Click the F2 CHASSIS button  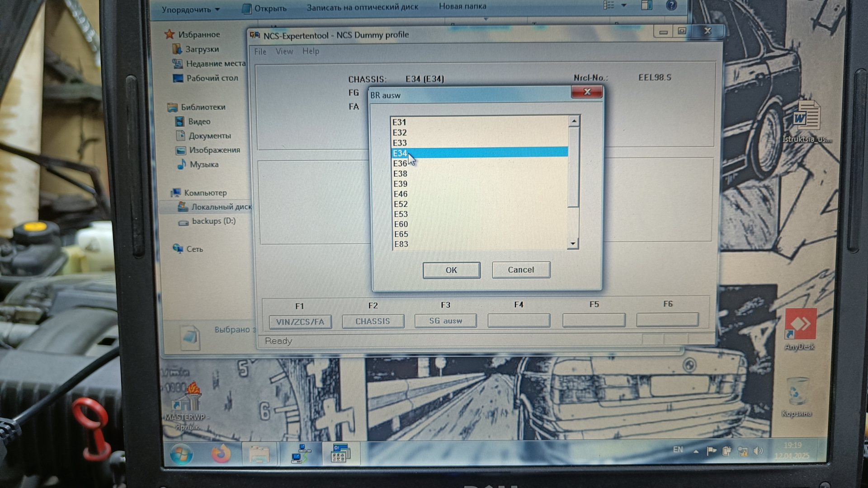(373, 321)
